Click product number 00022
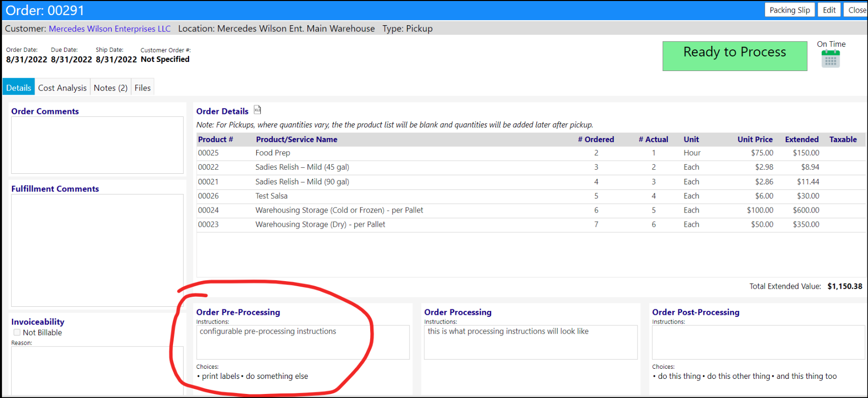This screenshot has height=398, width=868. (x=208, y=167)
